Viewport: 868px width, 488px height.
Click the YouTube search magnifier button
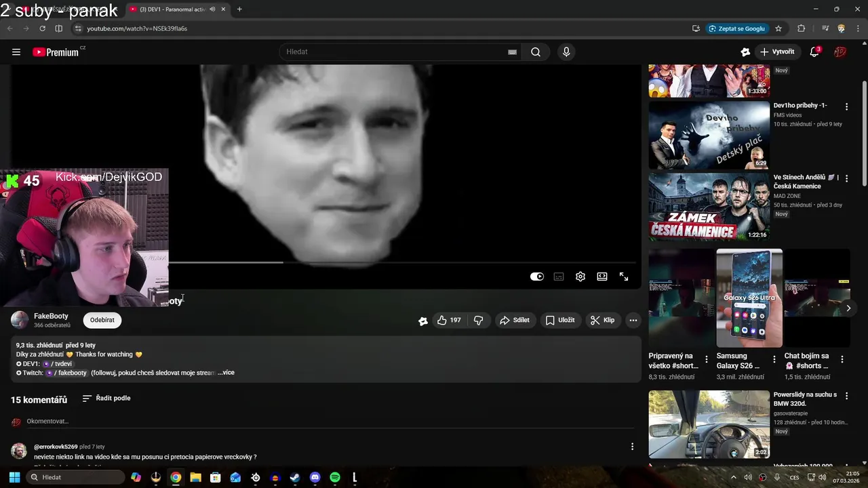[536, 52]
